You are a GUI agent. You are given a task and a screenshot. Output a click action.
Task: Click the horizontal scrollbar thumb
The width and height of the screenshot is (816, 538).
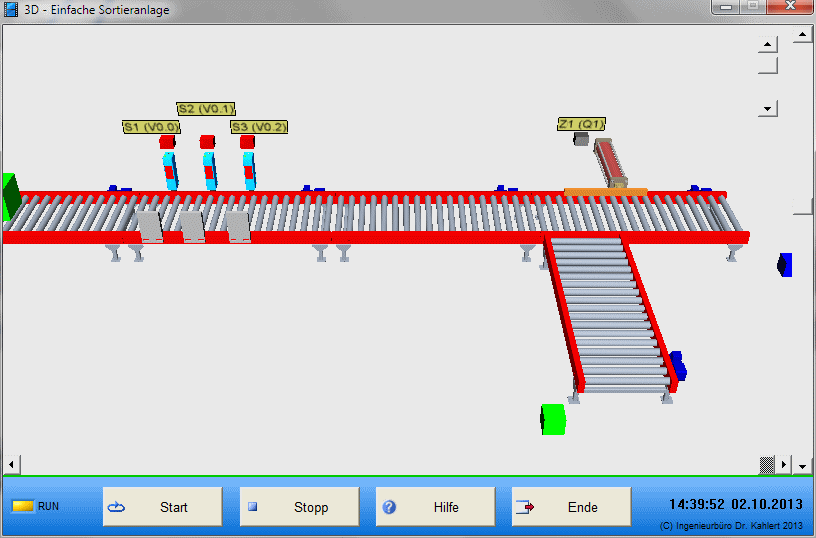coord(767,465)
